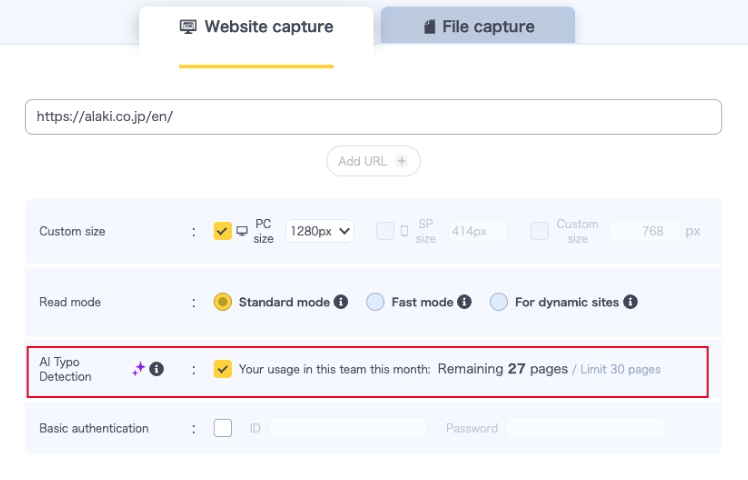Show info for Fast mode
This screenshot has width=748, height=480.
coord(464,302)
